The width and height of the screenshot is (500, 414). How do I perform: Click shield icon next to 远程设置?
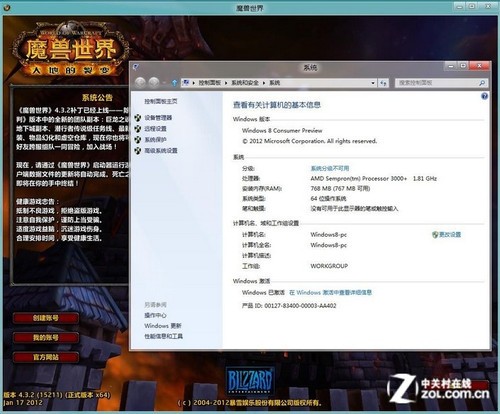pos(138,129)
